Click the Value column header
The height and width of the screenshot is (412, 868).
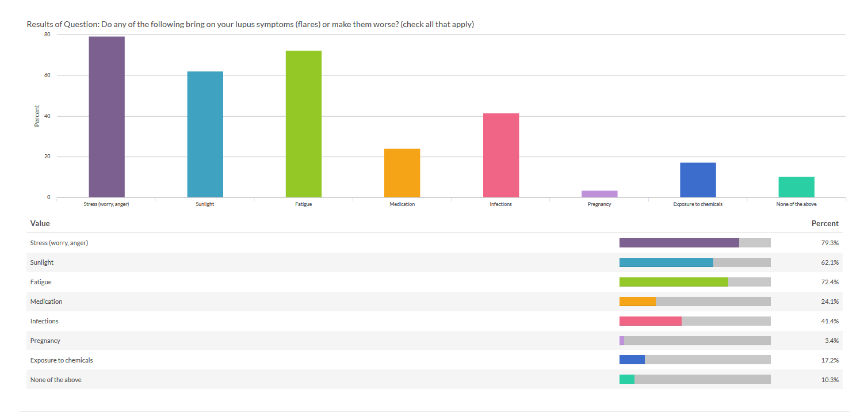coord(40,223)
